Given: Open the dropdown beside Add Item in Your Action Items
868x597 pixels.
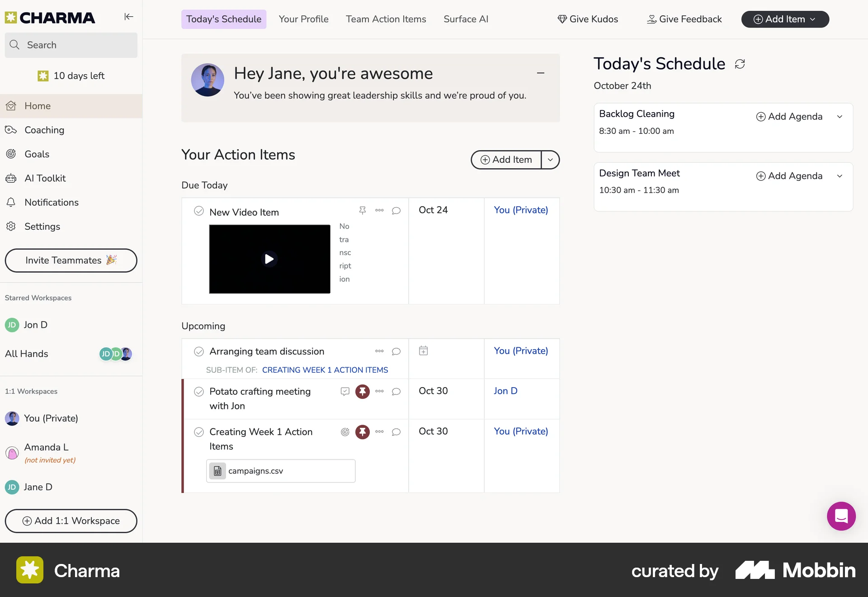Looking at the screenshot, I should [x=550, y=160].
